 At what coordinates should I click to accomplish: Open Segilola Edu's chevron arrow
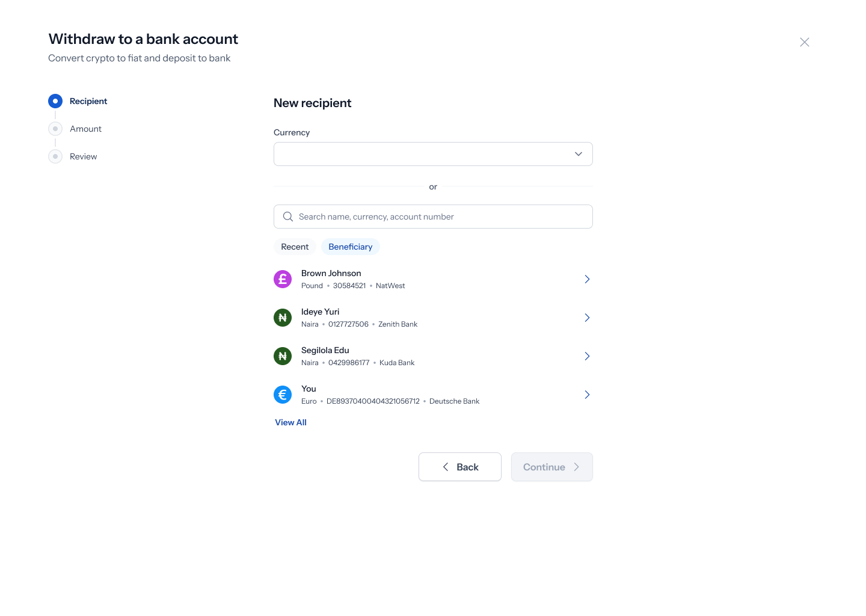(587, 356)
